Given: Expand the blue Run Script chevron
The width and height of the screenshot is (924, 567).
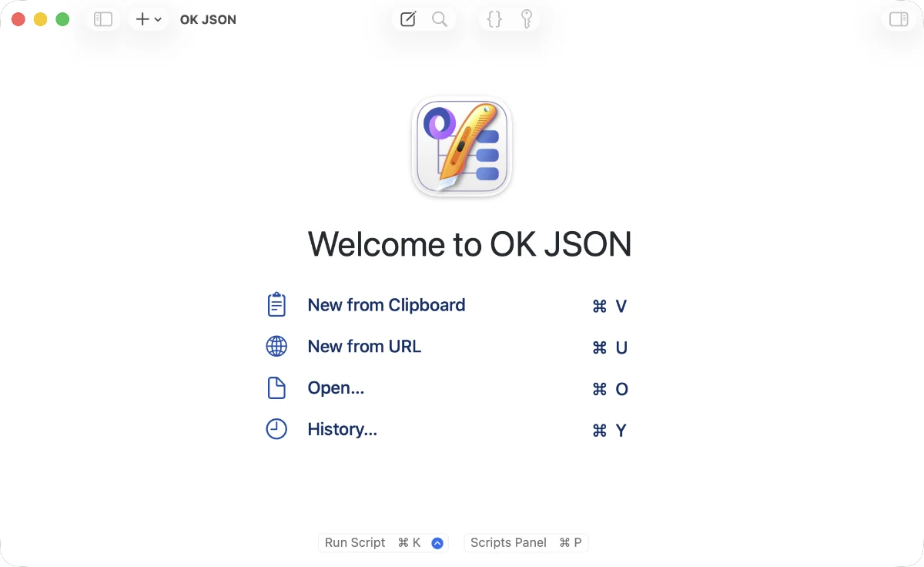Looking at the screenshot, I should [437, 543].
